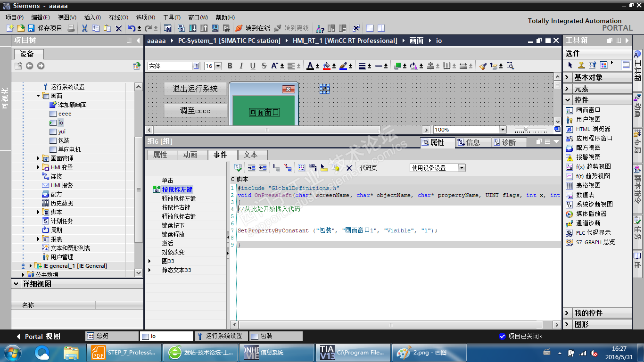Open the 100% zoom level dropdown
The width and height of the screenshot is (644, 362).
[502, 130]
